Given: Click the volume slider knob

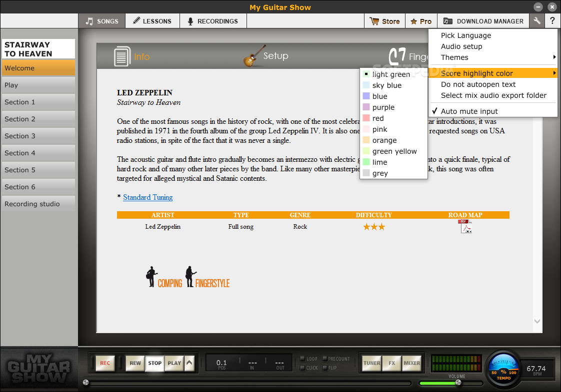Looking at the screenshot, I should 458,383.
